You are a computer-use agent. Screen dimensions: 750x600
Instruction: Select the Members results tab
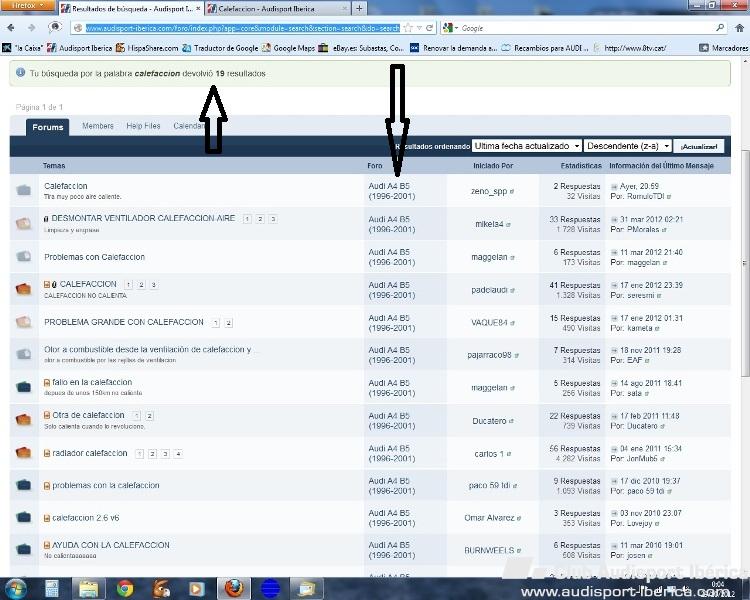tap(98, 126)
